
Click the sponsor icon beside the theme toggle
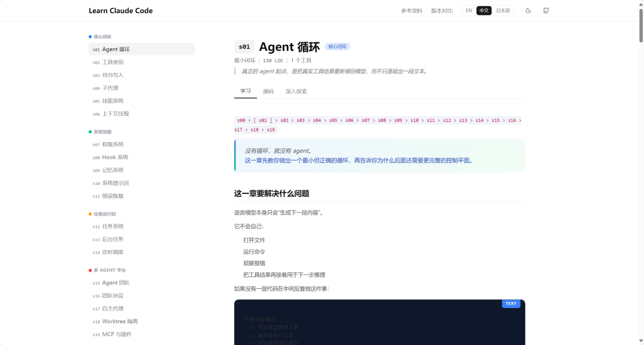click(546, 10)
